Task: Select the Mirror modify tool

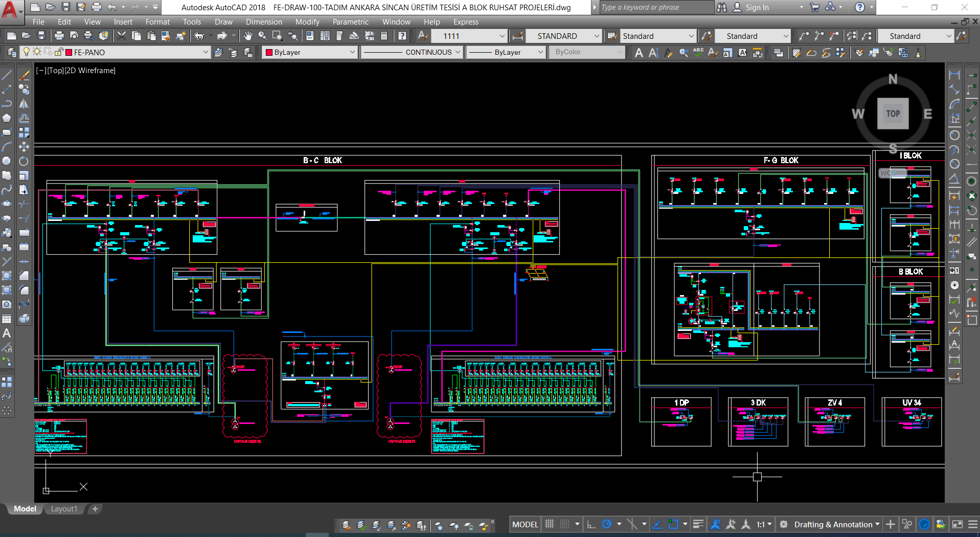Action: coord(24,104)
